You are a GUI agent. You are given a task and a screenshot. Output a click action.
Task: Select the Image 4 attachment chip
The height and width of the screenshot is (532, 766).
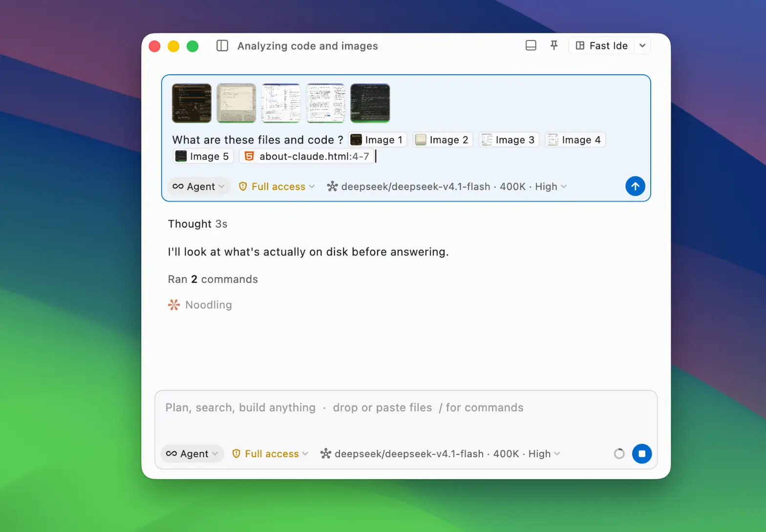click(x=574, y=140)
